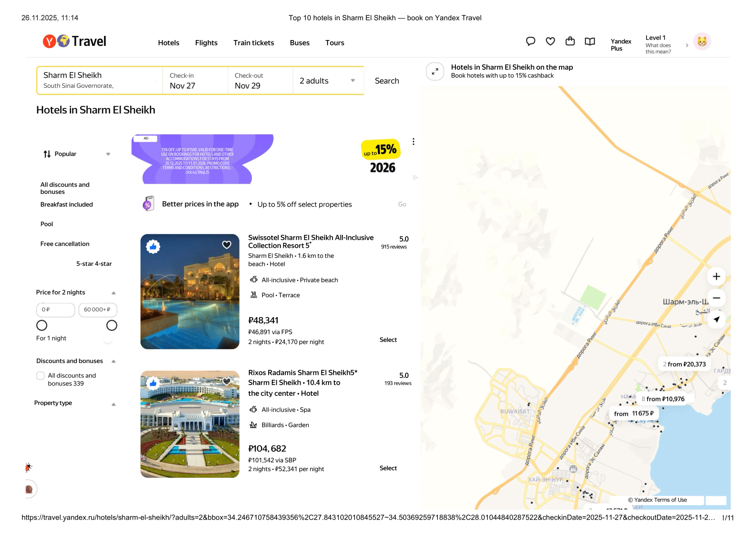The width and height of the screenshot is (756, 534).
Task: Go to the Tours tab
Action: point(335,43)
